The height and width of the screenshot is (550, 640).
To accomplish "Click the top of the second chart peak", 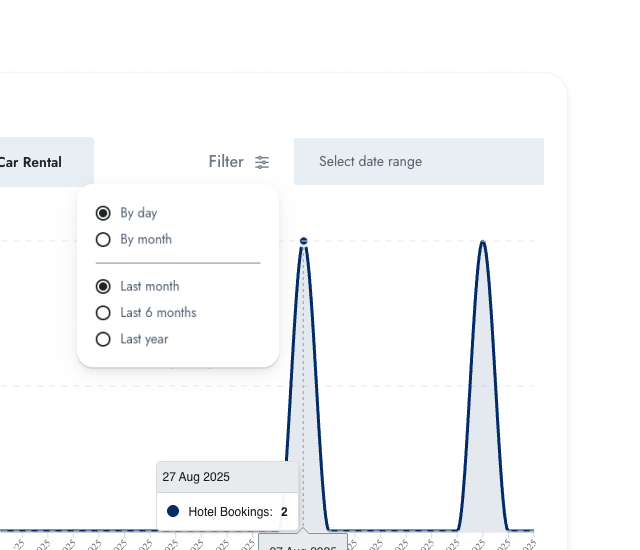I will click(x=483, y=242).
